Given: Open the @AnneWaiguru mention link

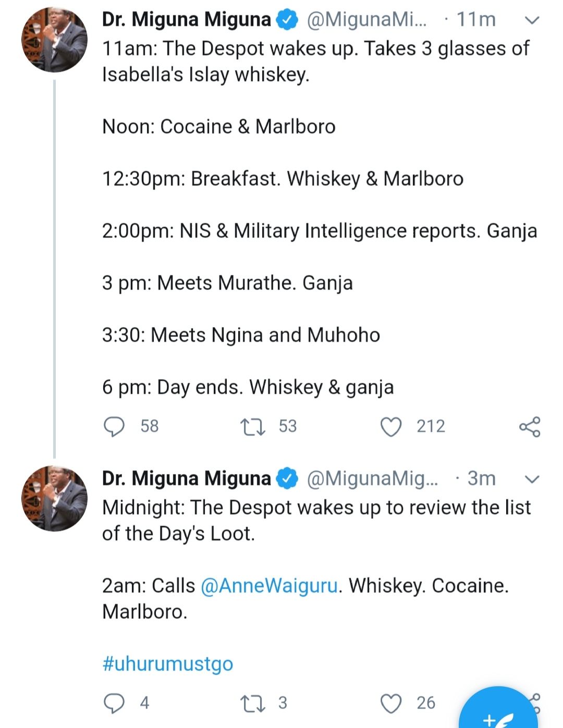Looking at the screenshot, I should coord(270,586).
